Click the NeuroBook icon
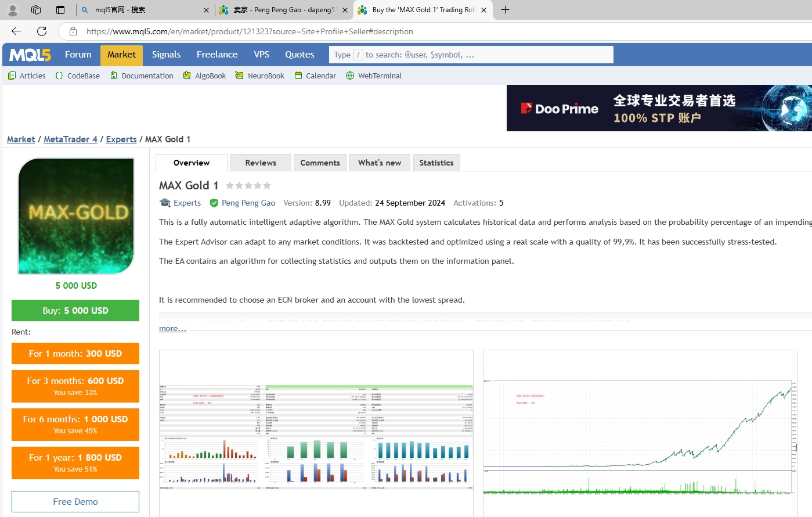 click(x=239, y=76)
